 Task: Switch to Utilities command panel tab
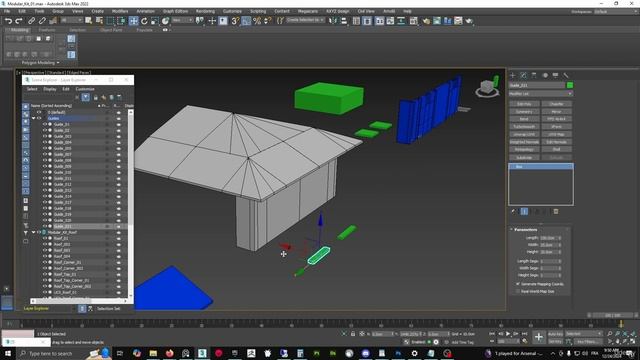(566, 76)
